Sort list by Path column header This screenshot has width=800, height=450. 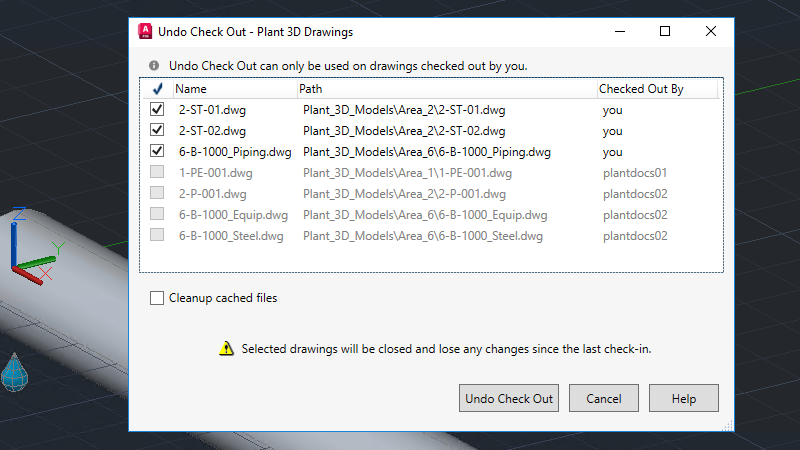point(446,89)
